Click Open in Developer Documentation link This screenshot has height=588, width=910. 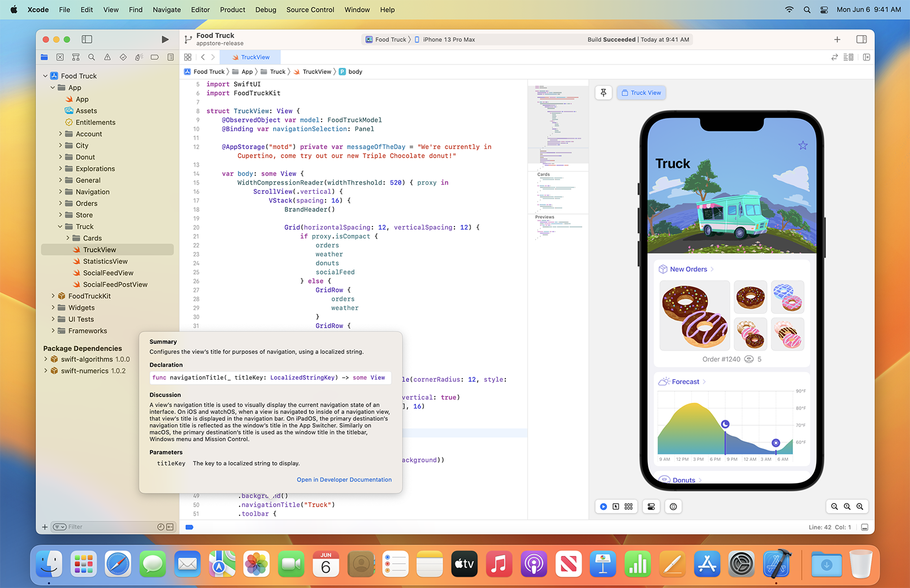point(344,480)
